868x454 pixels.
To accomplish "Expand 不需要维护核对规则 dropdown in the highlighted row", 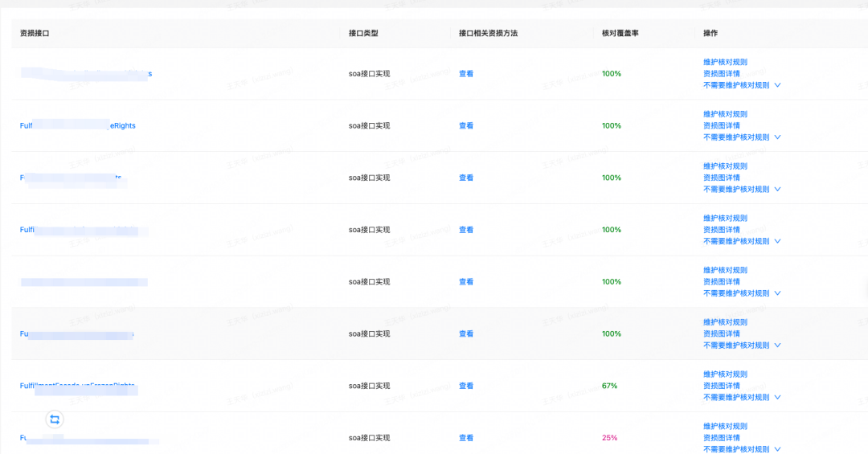I will coord(742,346).
